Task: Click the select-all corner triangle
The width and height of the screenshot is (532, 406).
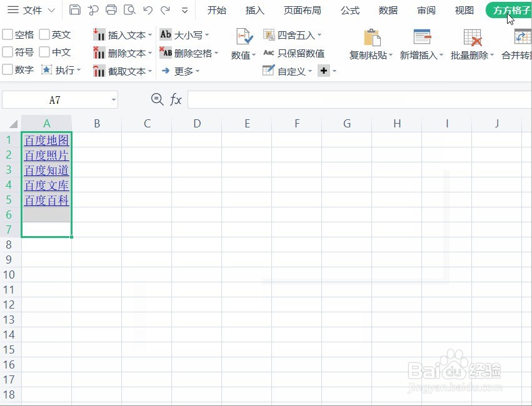Action: click(13, 124)
